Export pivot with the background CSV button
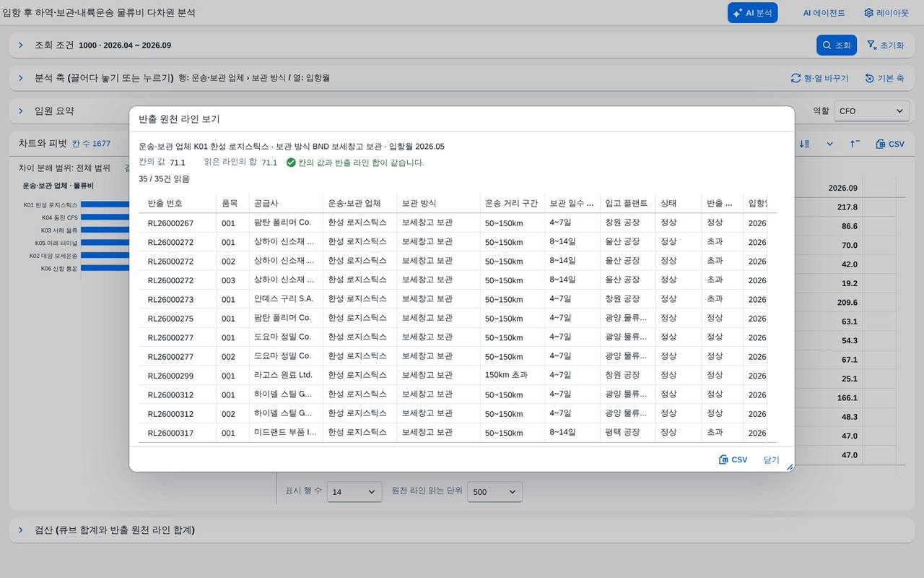 (890, 144)
